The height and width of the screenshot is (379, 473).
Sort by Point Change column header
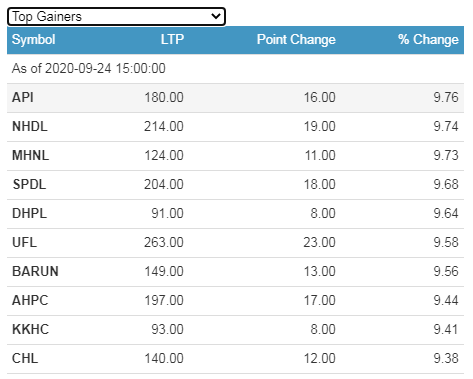296,40
